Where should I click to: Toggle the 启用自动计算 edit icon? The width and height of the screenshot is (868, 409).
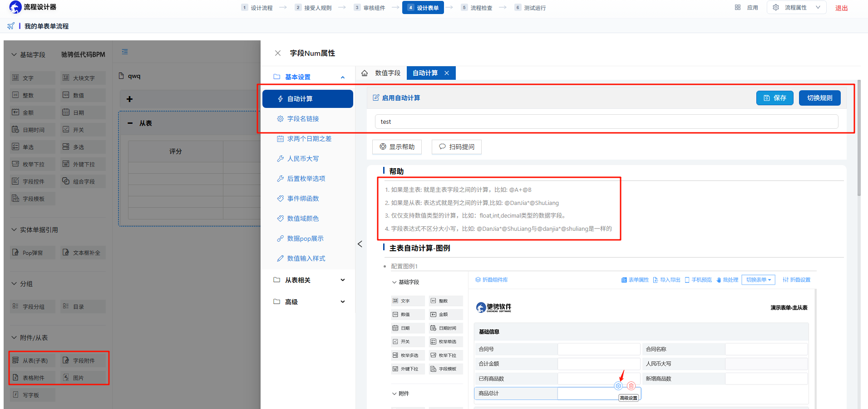pyautogui.click(x=376, y=97)
